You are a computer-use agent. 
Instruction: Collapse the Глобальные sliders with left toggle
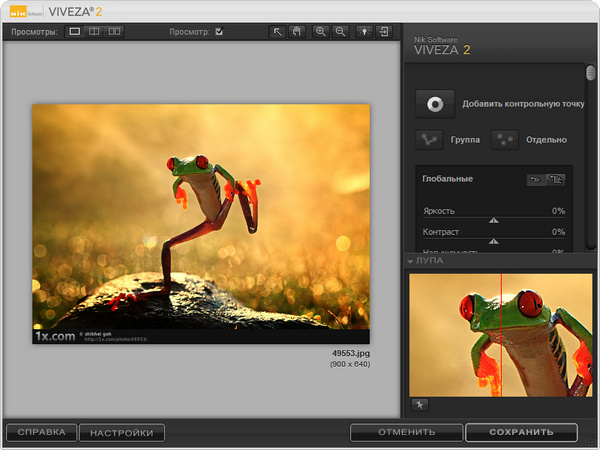point(536,179)
